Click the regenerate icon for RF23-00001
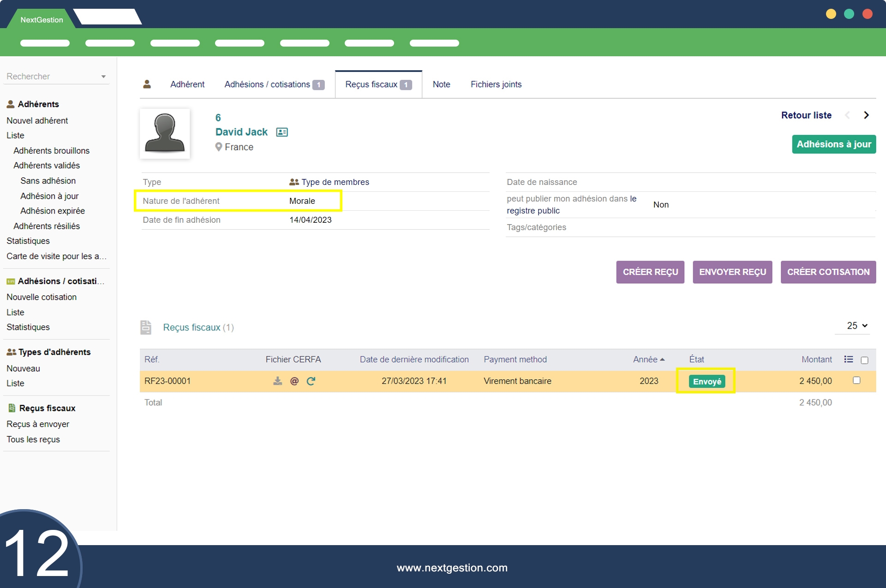The width and height of the screenshot is (886, 588). (x=311, y=381)
